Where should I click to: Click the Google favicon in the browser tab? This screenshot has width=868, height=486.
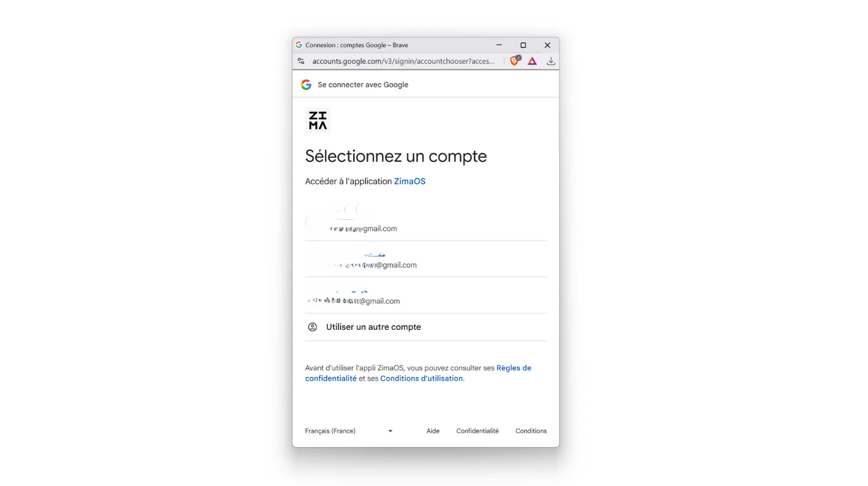[299, 44]
